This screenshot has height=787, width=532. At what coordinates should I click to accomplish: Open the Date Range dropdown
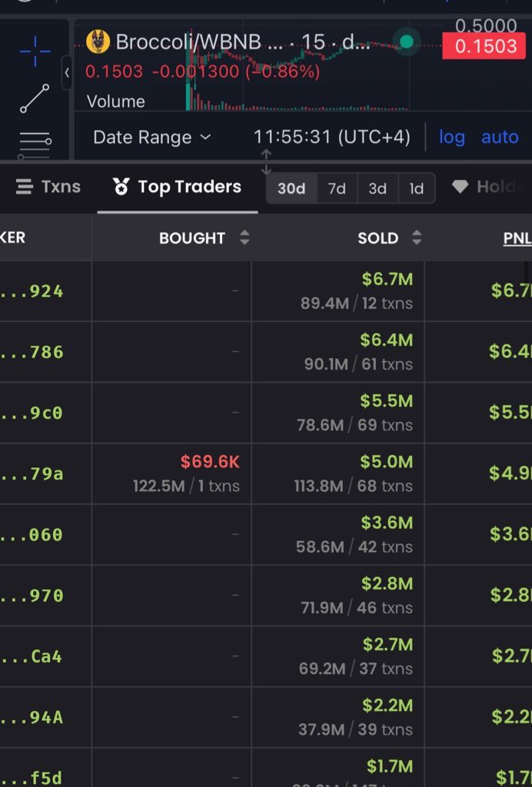[x=152, y=137]
